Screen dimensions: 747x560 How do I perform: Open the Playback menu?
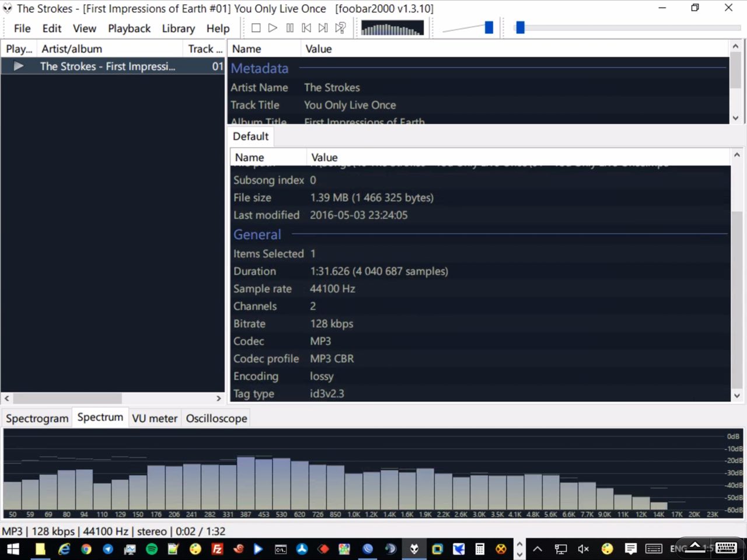point(129,29)
